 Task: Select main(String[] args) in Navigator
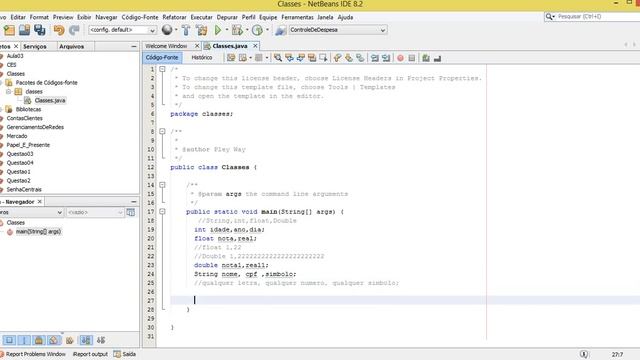click(x=38, y=231)
